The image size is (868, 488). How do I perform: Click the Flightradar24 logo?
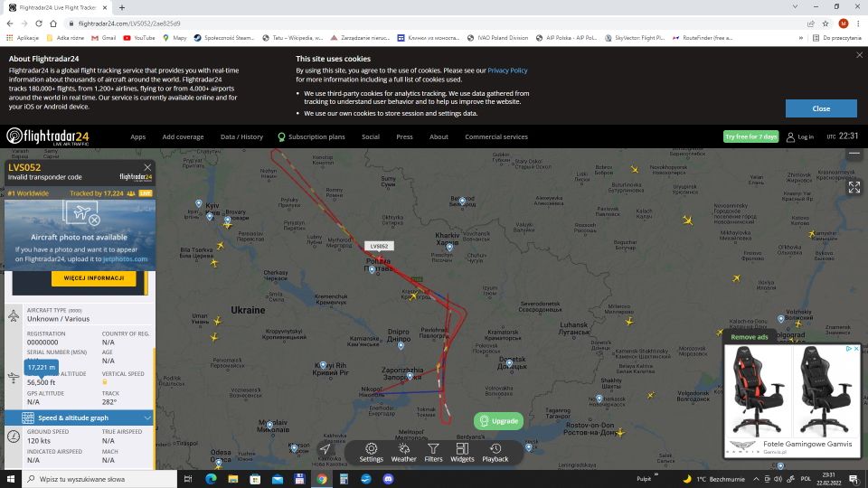48,136
